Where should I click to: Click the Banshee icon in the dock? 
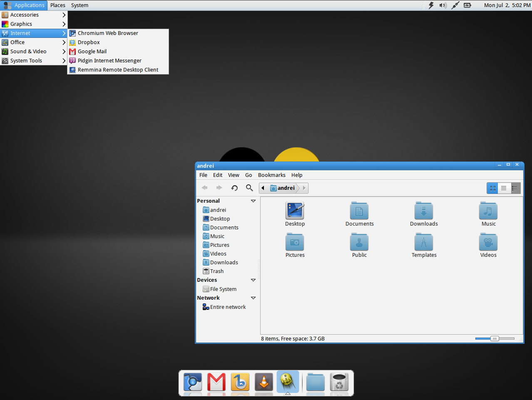pyautogui.click(x=240, y=382)
